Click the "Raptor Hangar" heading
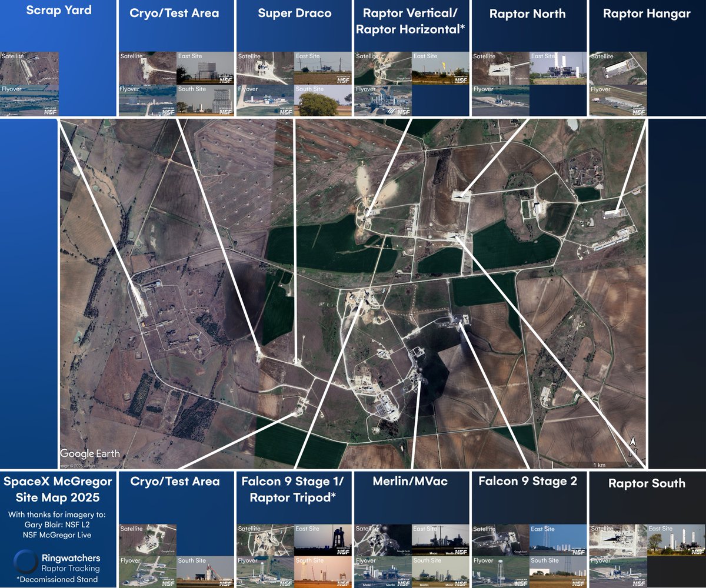This screenshot has height=588, width=706. coord(647,14)
